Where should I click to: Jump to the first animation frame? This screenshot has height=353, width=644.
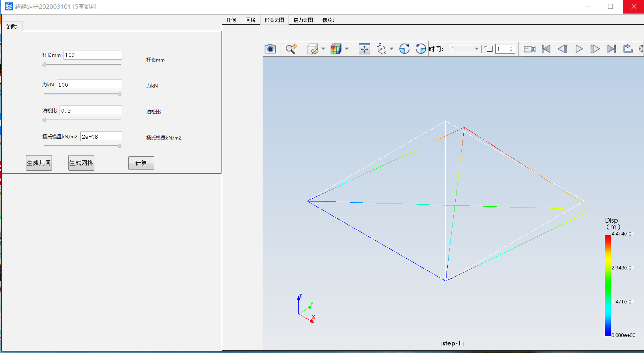[546, 49]
